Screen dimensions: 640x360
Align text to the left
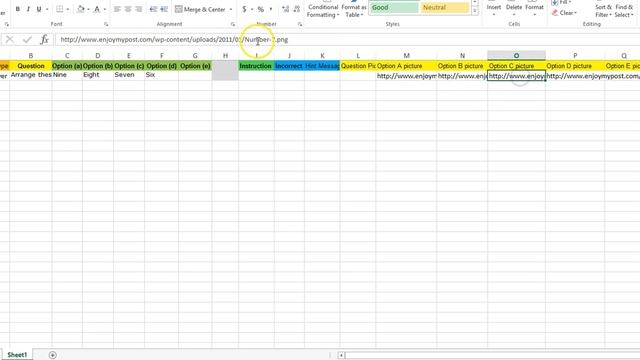117,9
